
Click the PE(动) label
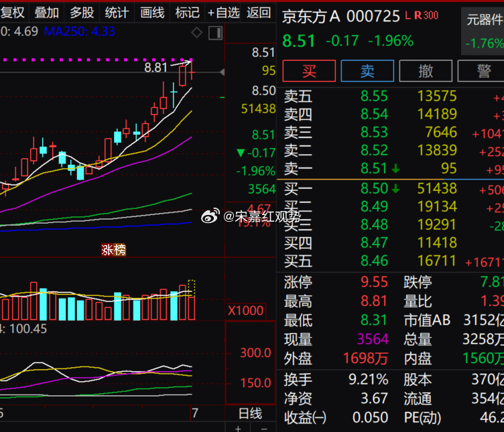[422, 417]
